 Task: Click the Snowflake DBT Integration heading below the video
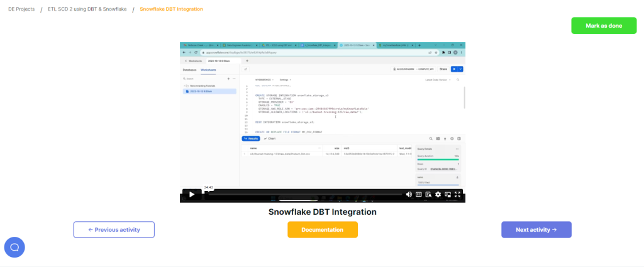322,212
